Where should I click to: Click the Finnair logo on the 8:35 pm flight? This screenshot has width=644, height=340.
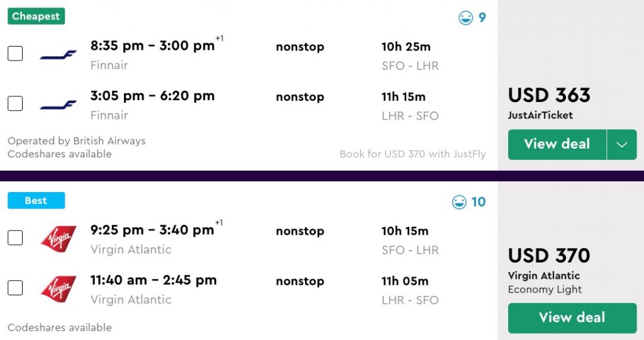pos(58,55)
